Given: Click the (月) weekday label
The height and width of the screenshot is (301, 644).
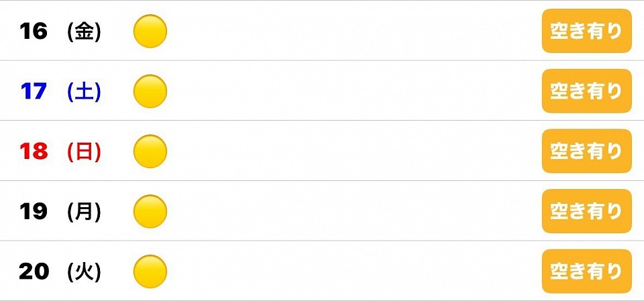Looking at the screenshot, I should 85,213.
